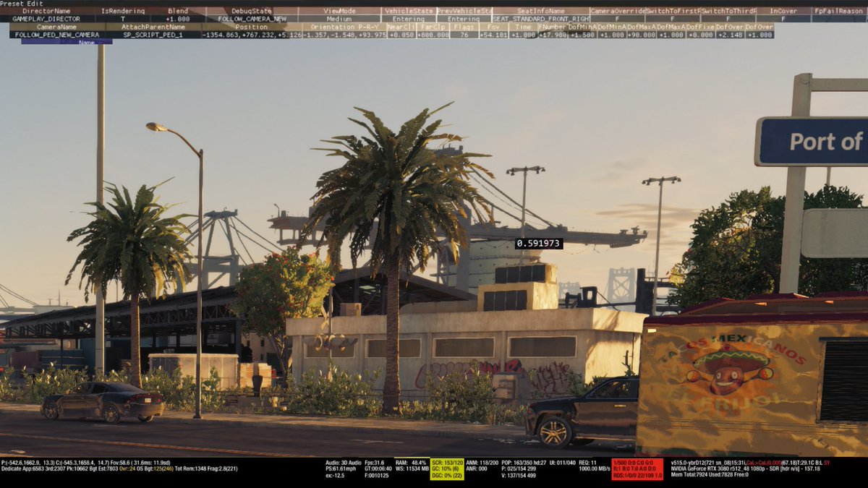Select the FOLLOW_PED_NEW_CAMERA cell
Viewport: 868px width, 488px height.
[56, 34]
